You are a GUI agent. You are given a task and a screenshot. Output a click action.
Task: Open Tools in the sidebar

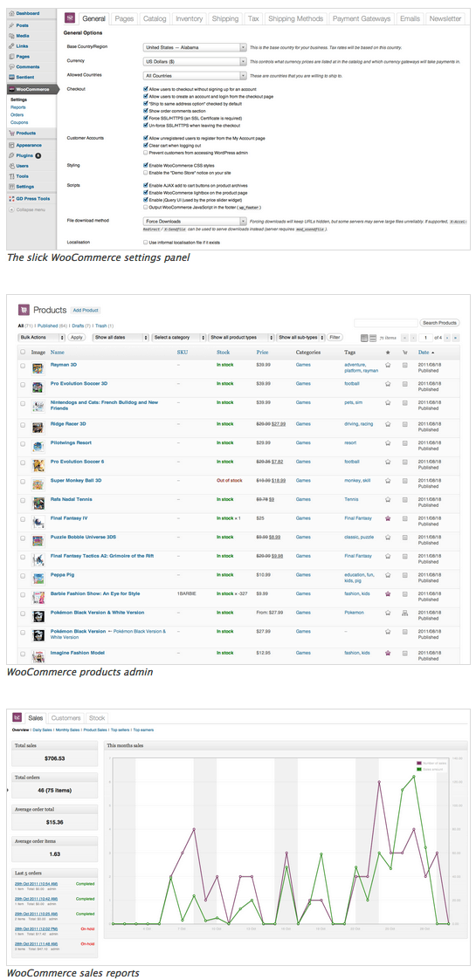point(23,175)
